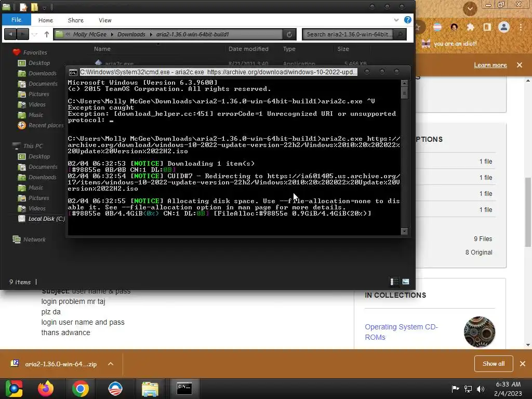Image resolution: width=532 pixels, height=399 pixels.
Task: Sort files by Type column
Action: tap(289, 49)
